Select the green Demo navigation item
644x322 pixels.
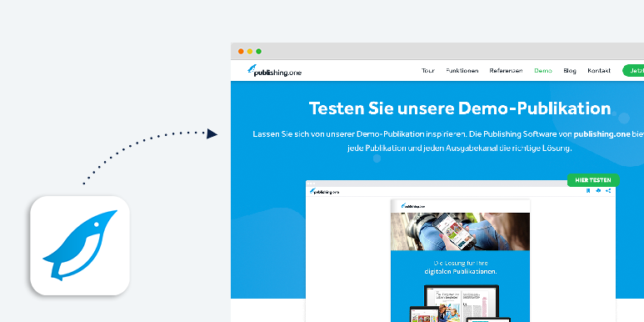[x=543, y=71]
